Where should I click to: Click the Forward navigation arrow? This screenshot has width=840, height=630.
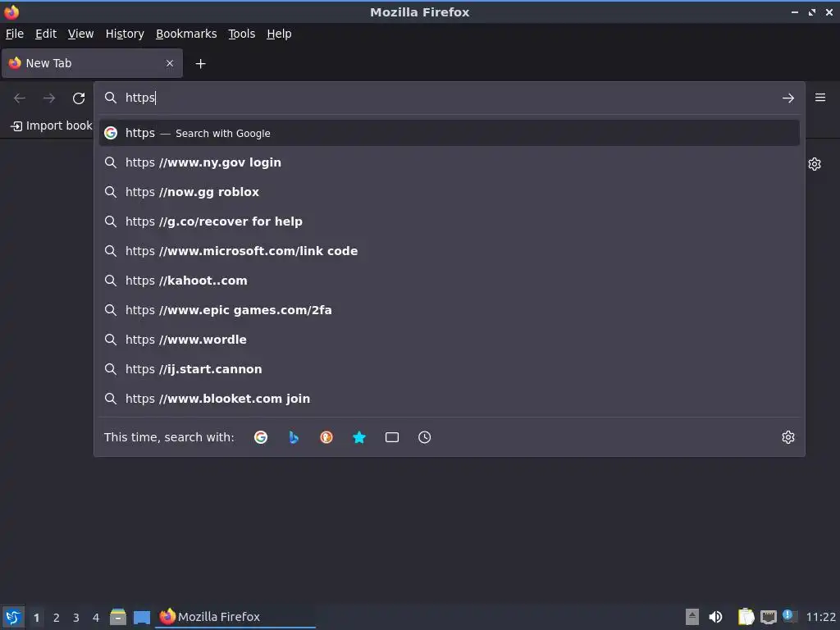point(49,98)
